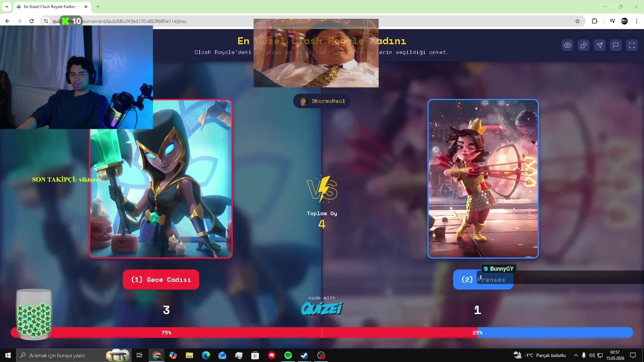Click the browser back arrow
Viewport: 644px width, 362px height.
click(8, 21)
